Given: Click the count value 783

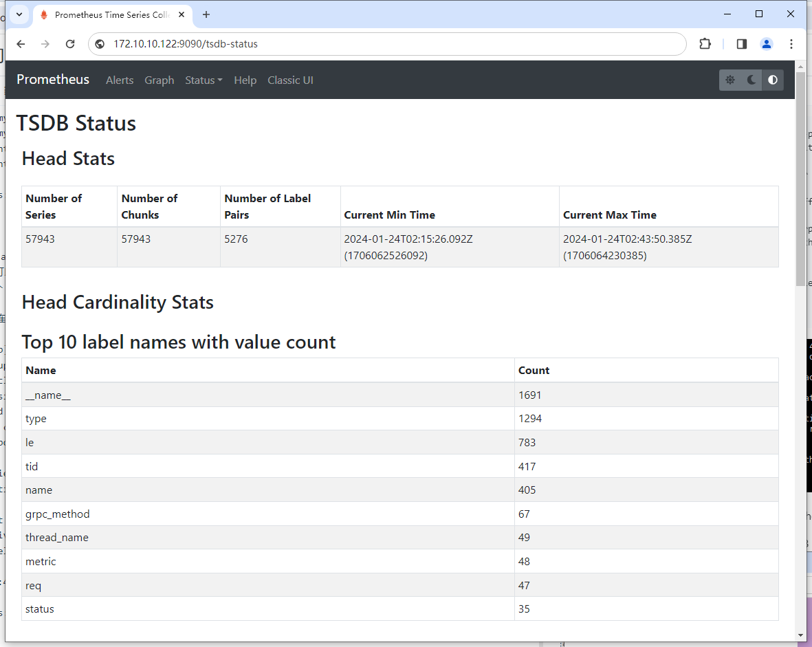Looking at the screenshot, I should click(527, 442).
